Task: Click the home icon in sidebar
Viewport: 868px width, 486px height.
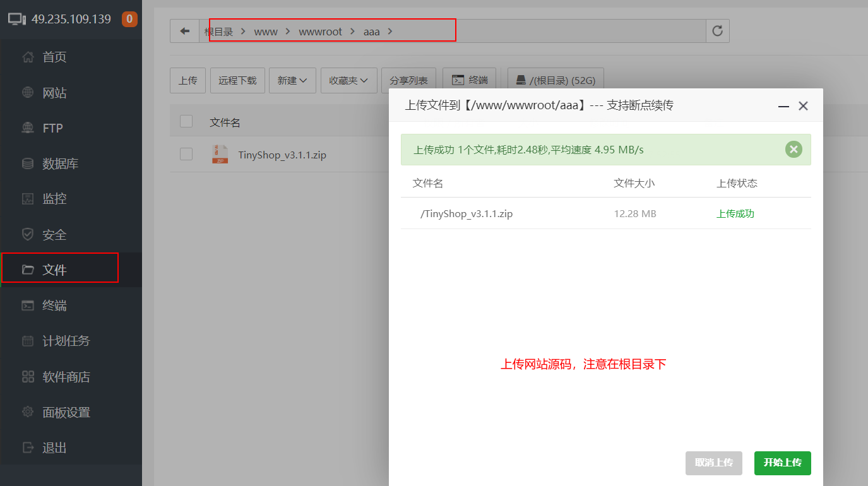Action: tap(28, 57)
